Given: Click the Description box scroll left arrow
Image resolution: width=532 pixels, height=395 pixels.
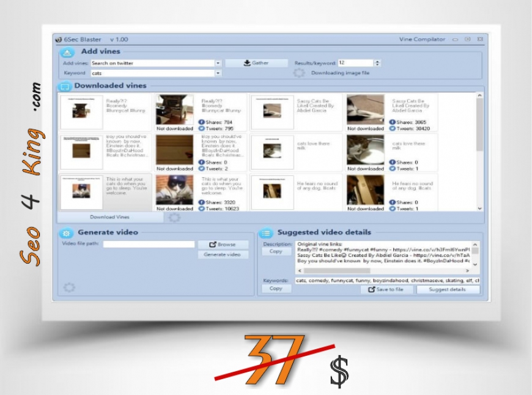Looking at the screenshot, I should (x=300, y=271).
